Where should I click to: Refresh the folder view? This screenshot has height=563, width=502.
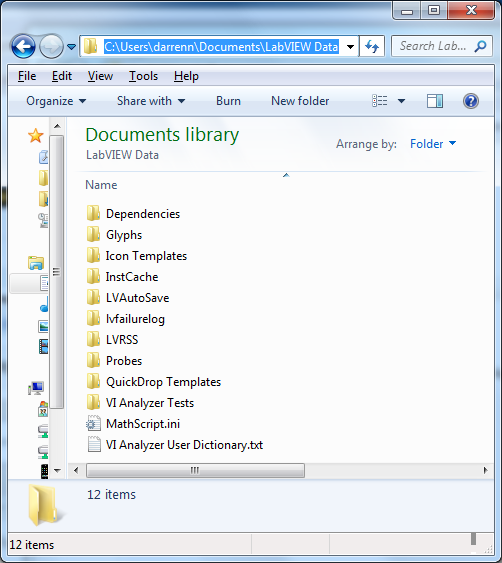(372, 46)
